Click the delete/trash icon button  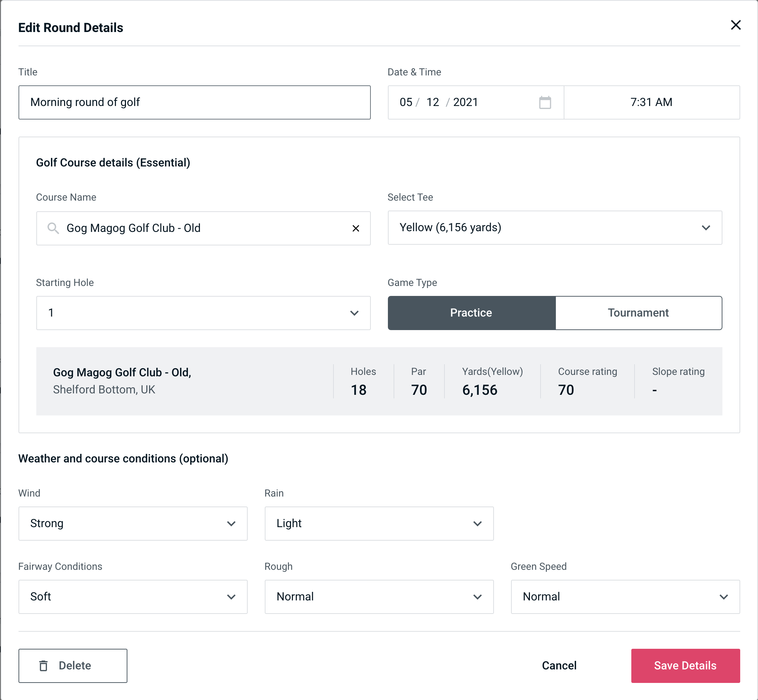(x=46, y=666)
